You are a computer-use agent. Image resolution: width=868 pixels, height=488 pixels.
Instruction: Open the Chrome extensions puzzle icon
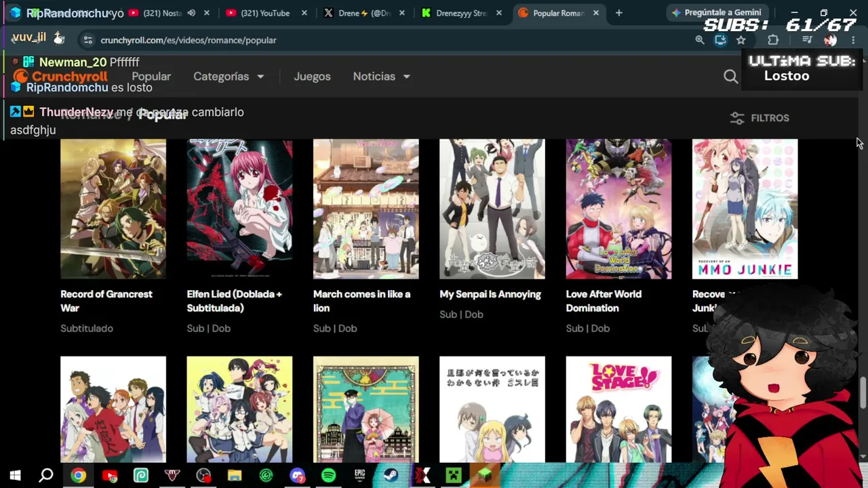773,40
